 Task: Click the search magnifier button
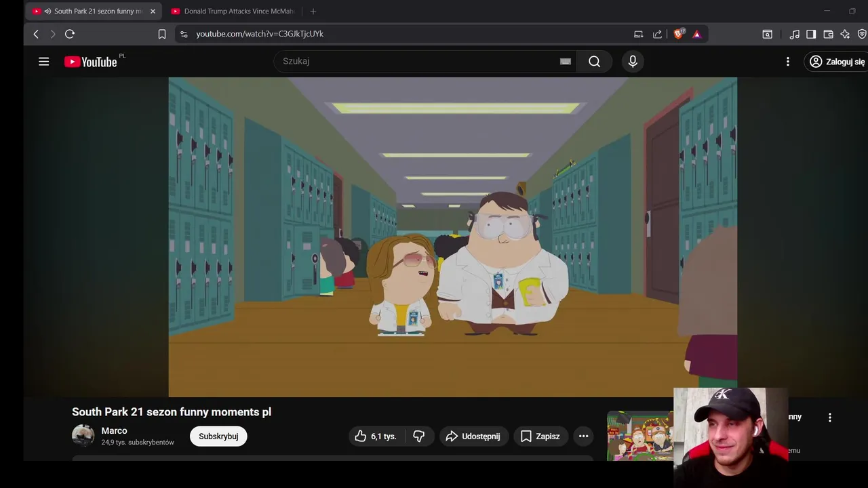point(595,62)
